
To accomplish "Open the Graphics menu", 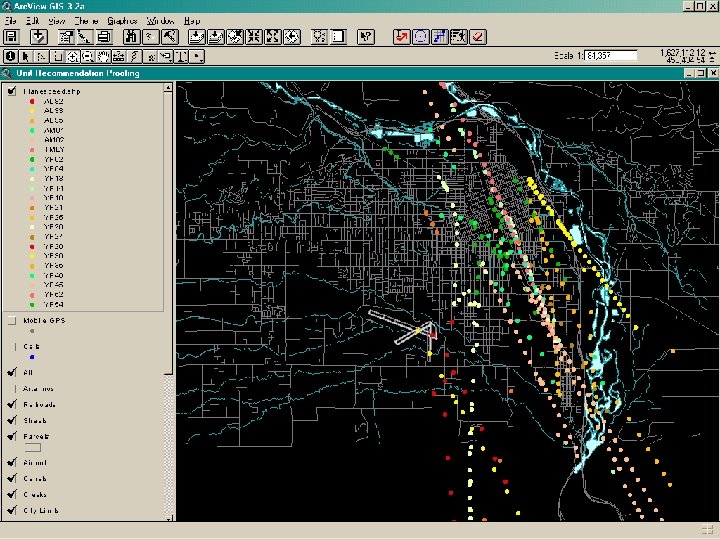I will point(122,20).
